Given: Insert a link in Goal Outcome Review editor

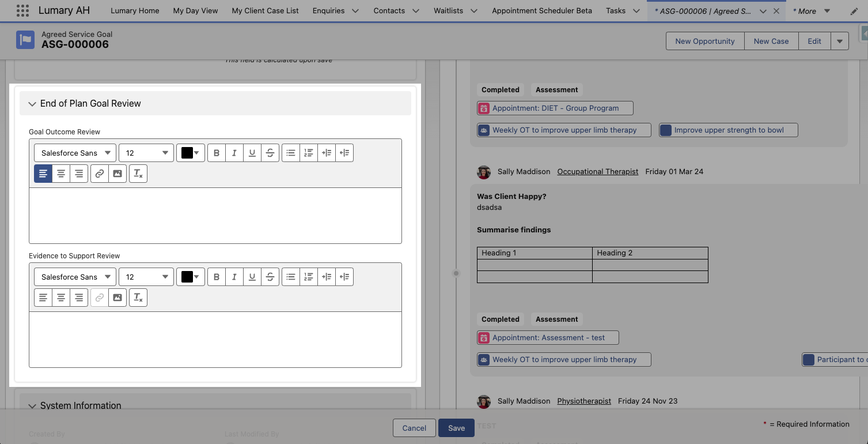Looking at the screenshot, I should pos(99,173).
